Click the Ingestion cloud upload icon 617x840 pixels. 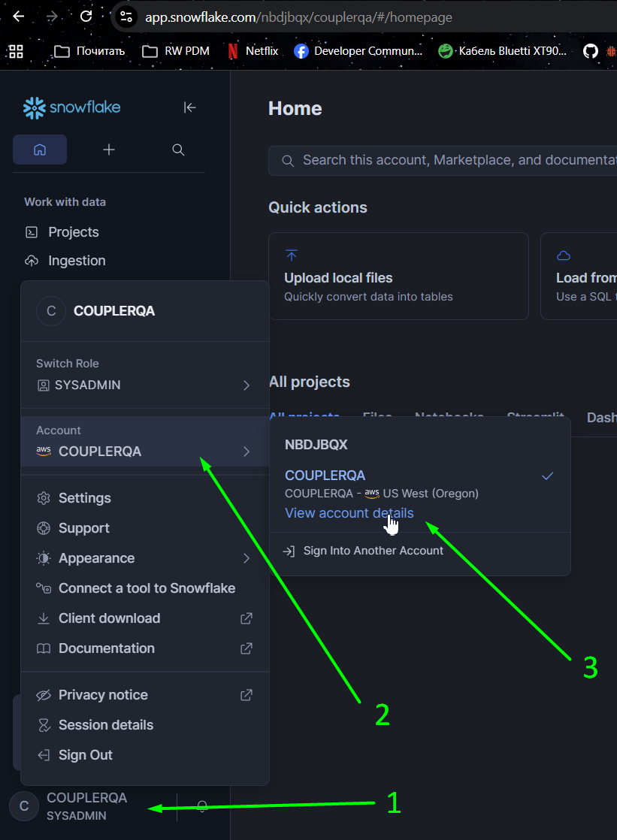tap(32, 261)
